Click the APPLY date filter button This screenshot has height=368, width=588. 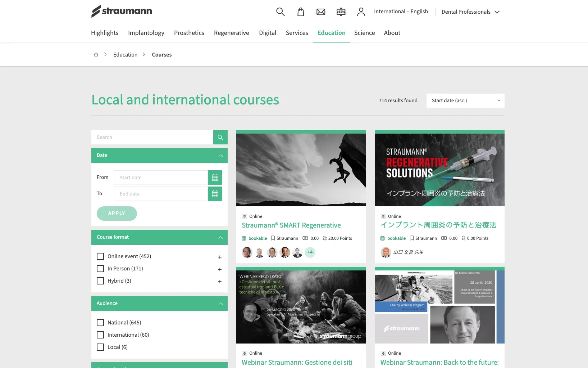pos(117,214)
